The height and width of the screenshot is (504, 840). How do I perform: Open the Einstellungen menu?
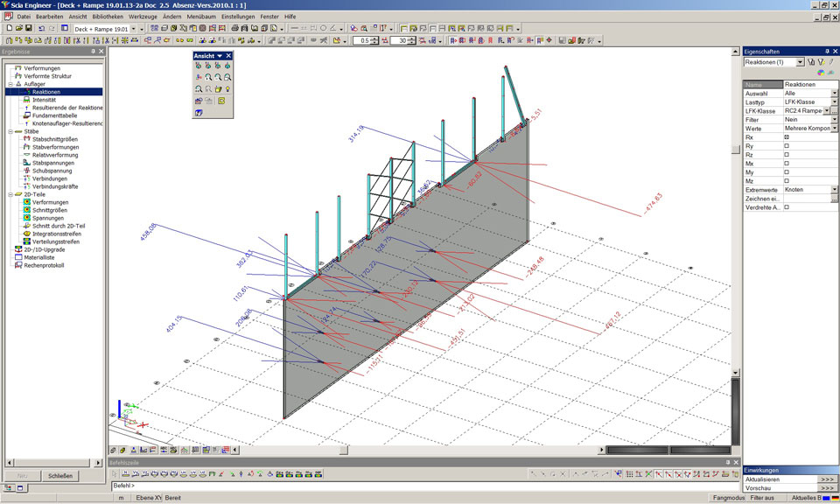[238, 17]
